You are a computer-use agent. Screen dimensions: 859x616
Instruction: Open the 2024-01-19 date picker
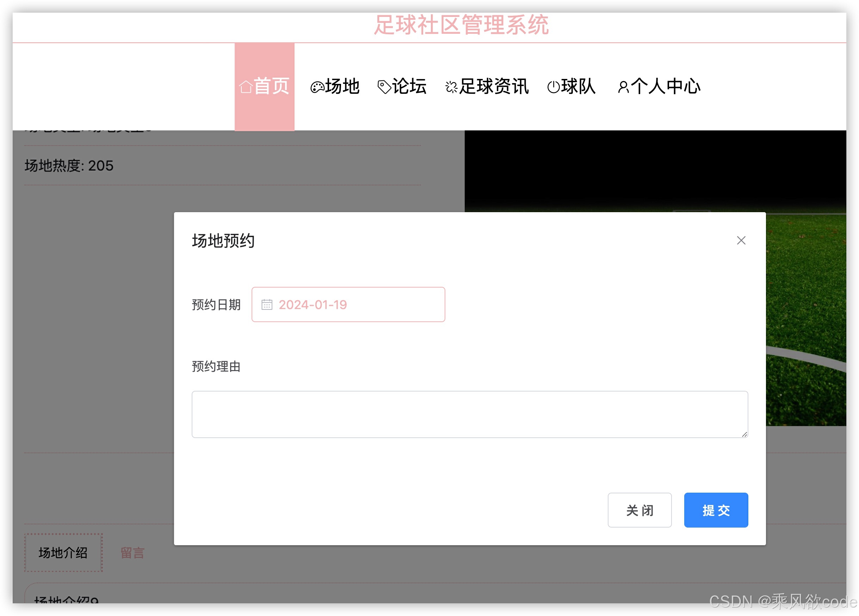(348, 304)
